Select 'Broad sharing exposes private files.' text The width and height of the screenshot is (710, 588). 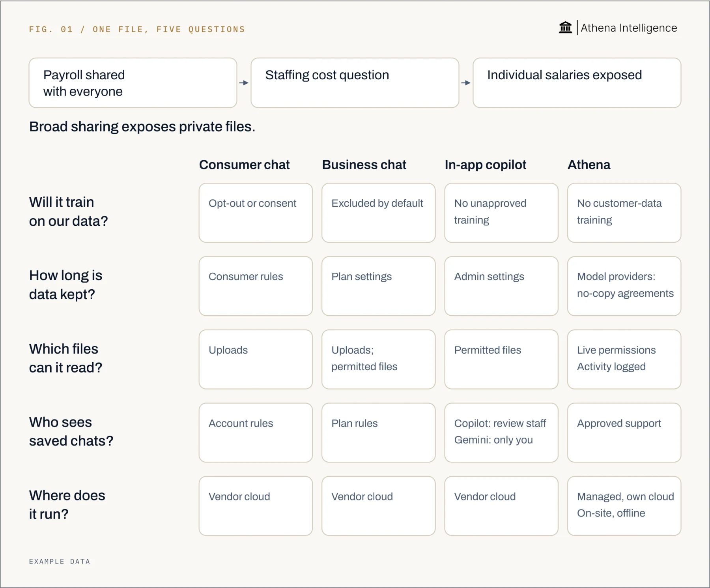coord(142,127)
